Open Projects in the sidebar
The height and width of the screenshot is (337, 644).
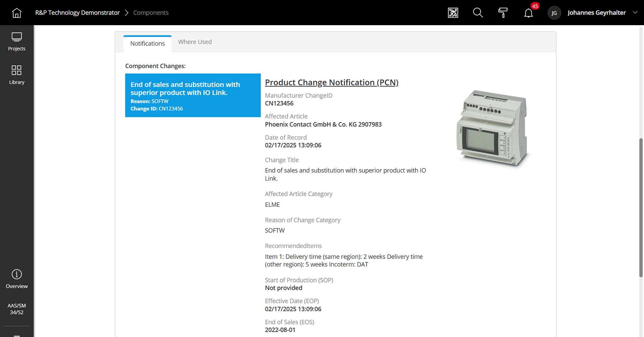point(16,42)
